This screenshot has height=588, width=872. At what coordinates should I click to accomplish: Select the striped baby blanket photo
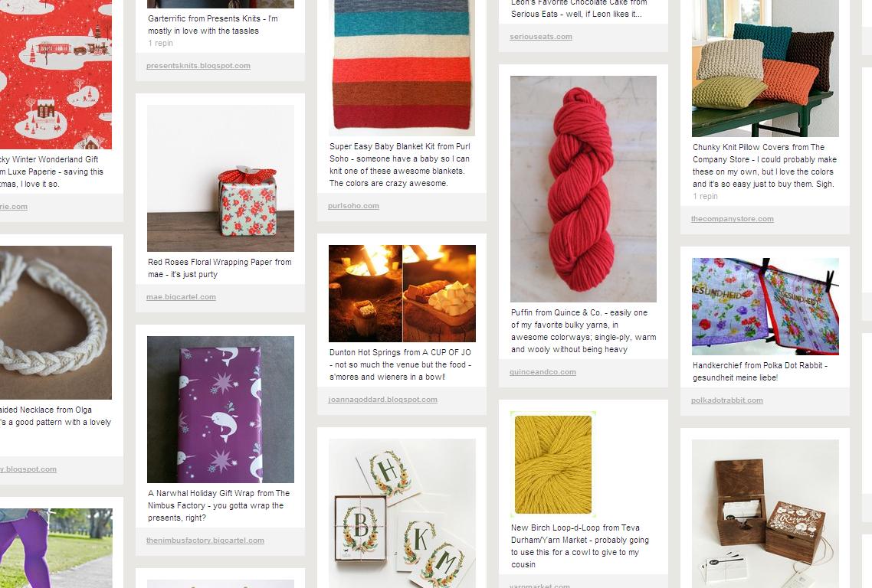click(x=402, y=68)
